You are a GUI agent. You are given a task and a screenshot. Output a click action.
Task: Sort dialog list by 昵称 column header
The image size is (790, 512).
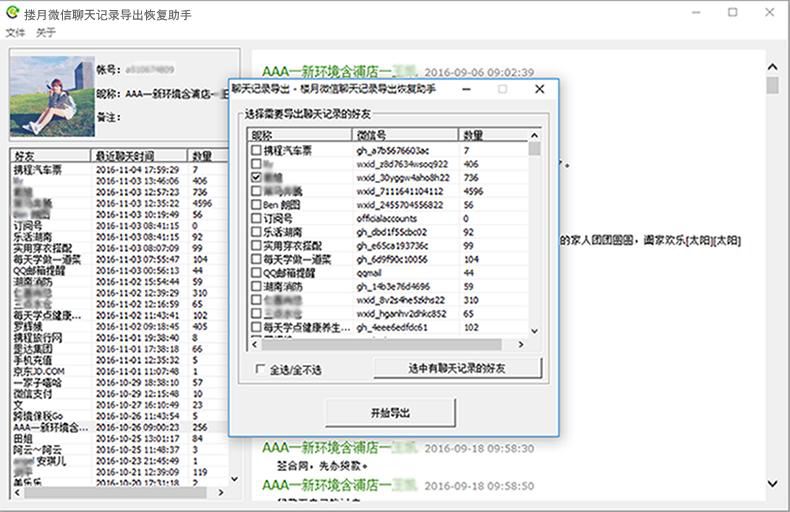299,135
